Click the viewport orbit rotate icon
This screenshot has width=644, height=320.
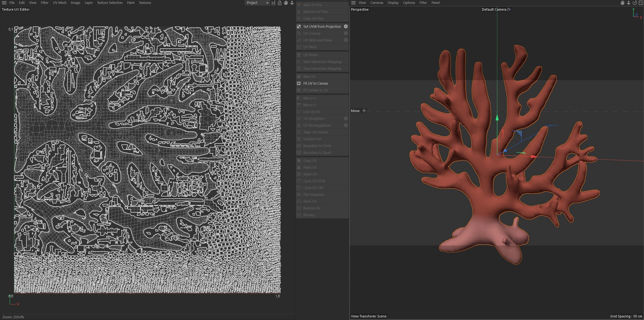[635, 3]
